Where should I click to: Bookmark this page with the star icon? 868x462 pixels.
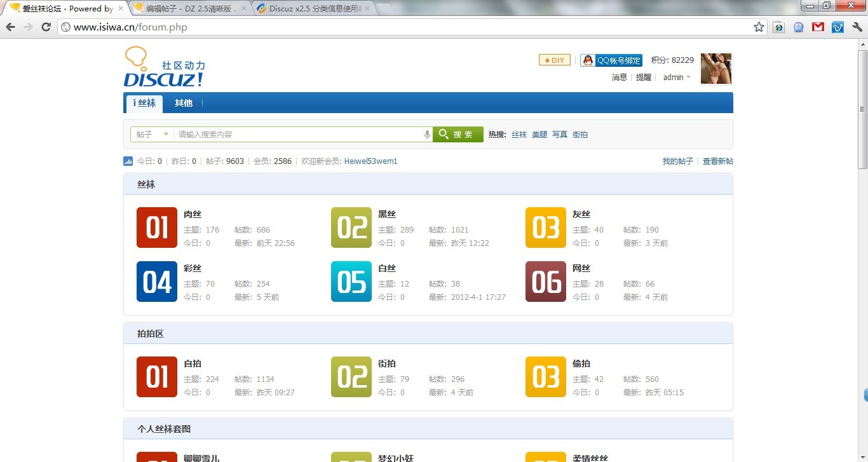[759, 27]
